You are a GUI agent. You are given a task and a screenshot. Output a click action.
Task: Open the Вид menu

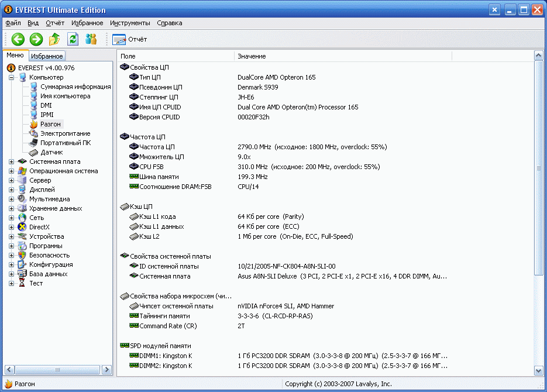[33, 23]
